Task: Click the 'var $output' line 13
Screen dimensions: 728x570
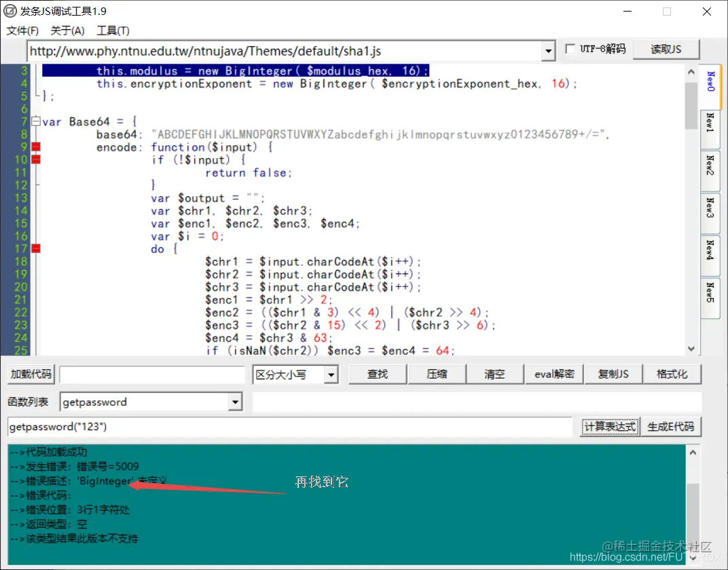Action: click(x=208, y=199)
